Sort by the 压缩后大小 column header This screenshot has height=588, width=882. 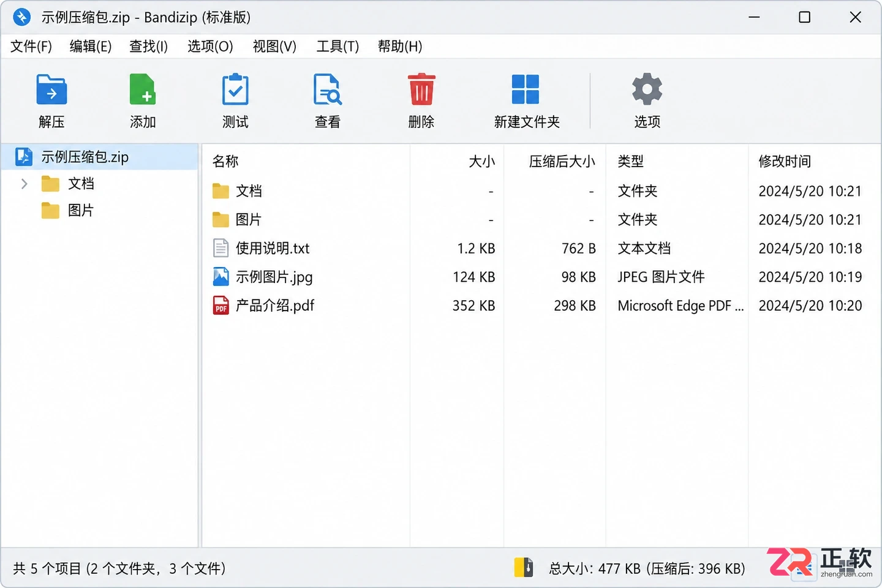click(562, 161)
